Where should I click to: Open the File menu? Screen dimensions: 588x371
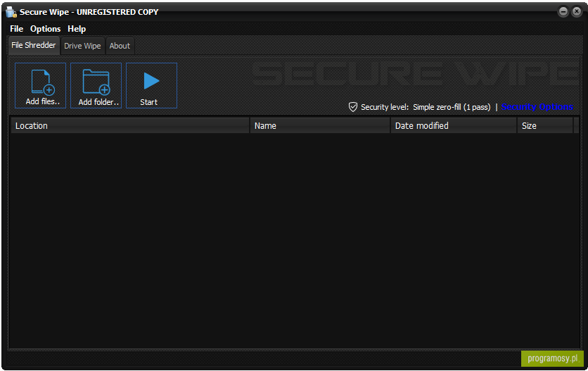click(x=16, y=29)
